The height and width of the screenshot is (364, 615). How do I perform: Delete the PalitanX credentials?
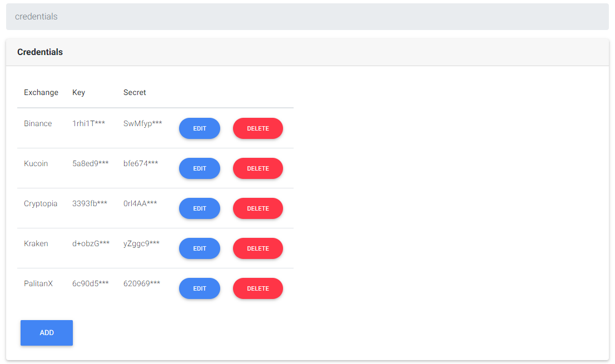click(x=257, y=288)
